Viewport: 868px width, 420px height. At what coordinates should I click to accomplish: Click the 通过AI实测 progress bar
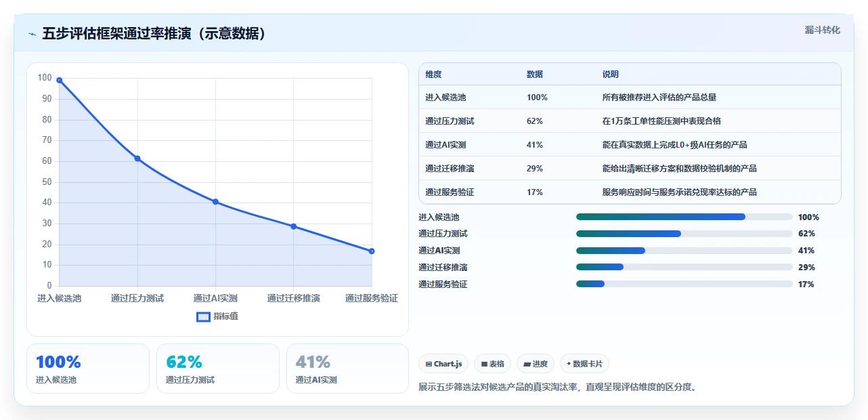[x=685, y=251]
